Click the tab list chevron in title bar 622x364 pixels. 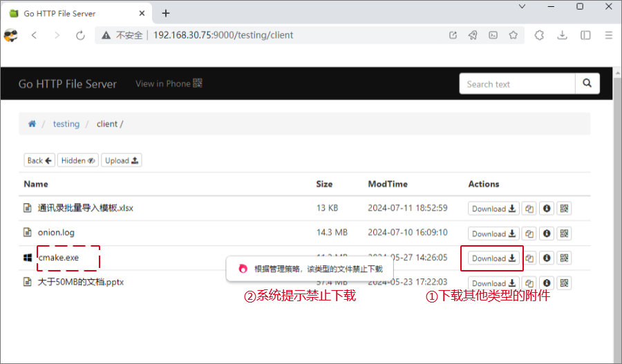pos(522,6)
